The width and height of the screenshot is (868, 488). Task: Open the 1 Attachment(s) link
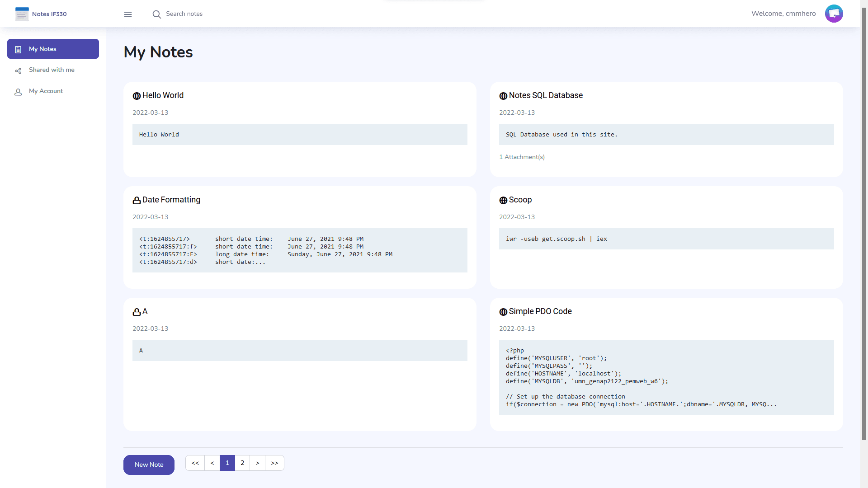coord(522,157)
